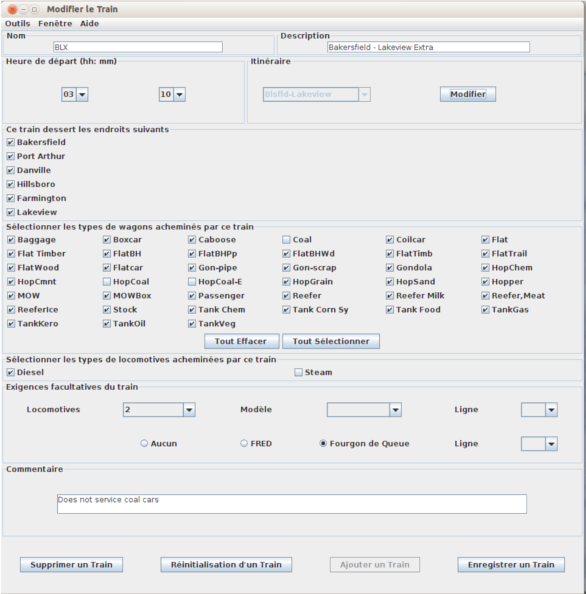The width and height of the screenshot is (586, 594).
Task: Toggle the Lakeview location checkbox
Action: pyautogui.click(x=11, y=213)
